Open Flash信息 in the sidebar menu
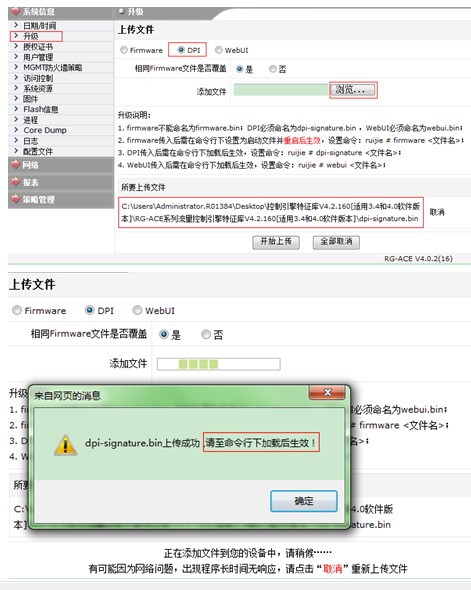The width and height of the screenshot is (471, 590). 41,109
